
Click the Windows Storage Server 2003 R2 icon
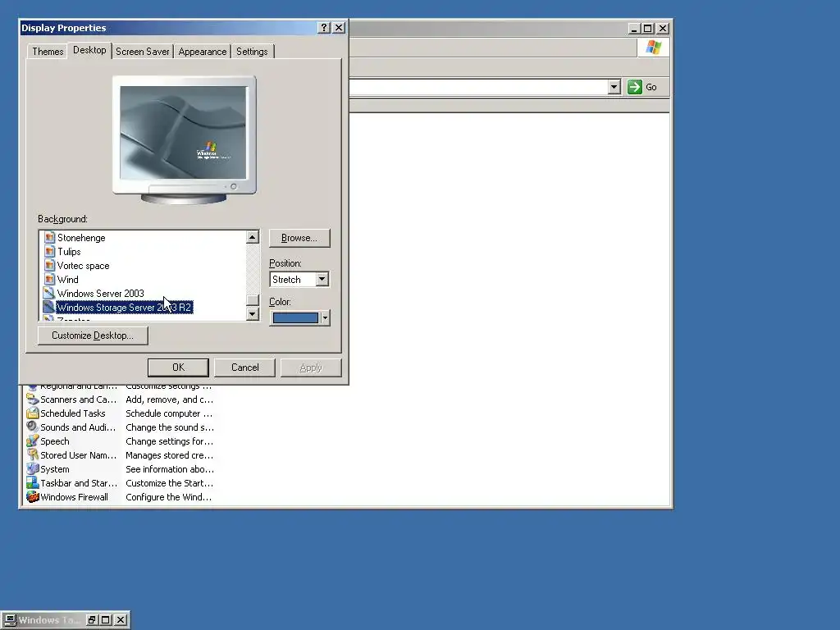[49, 307]
